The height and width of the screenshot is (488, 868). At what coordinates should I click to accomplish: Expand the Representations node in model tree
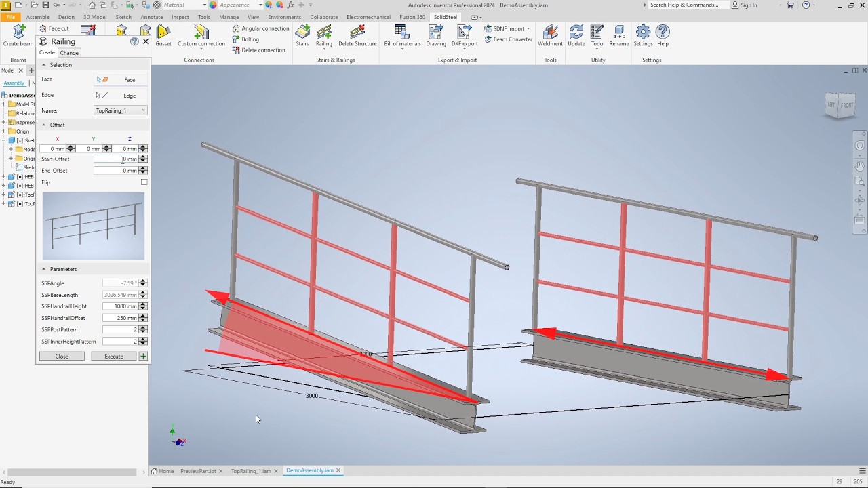(x=3, y=123)
